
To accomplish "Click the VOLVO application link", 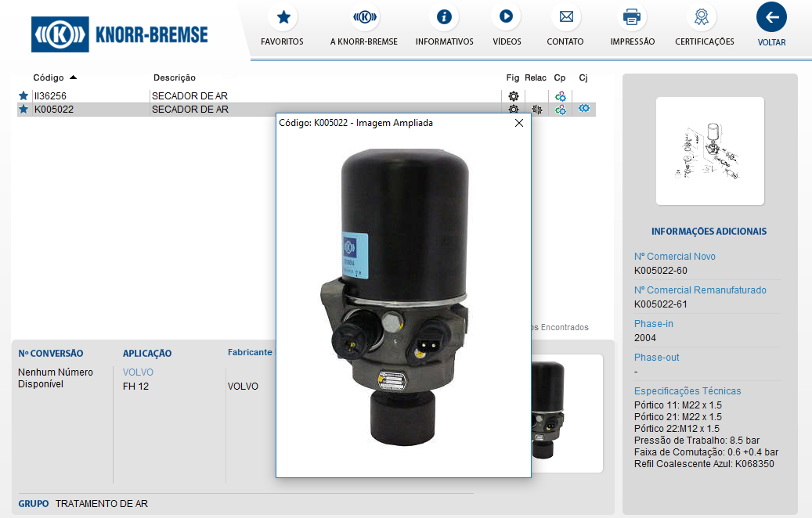I will click(139, 372).
